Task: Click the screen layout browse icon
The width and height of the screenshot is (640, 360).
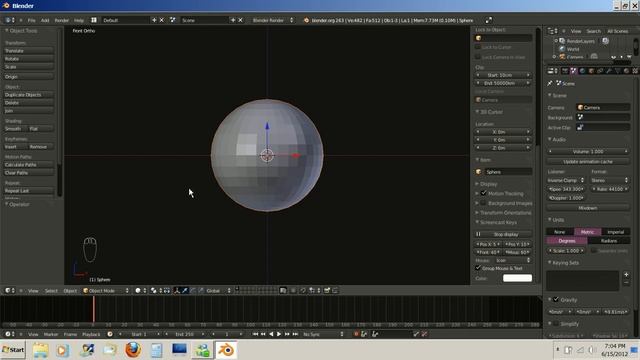Action: tap(94, 20)
